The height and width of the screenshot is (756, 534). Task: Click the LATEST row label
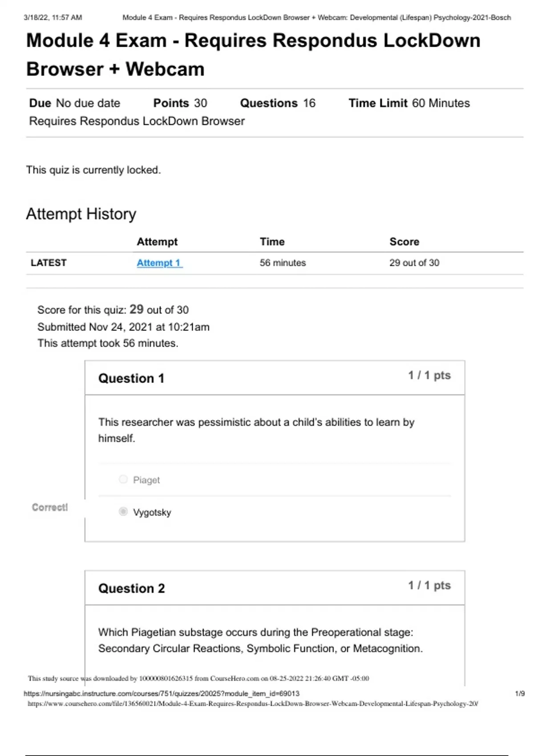point(49,263)
